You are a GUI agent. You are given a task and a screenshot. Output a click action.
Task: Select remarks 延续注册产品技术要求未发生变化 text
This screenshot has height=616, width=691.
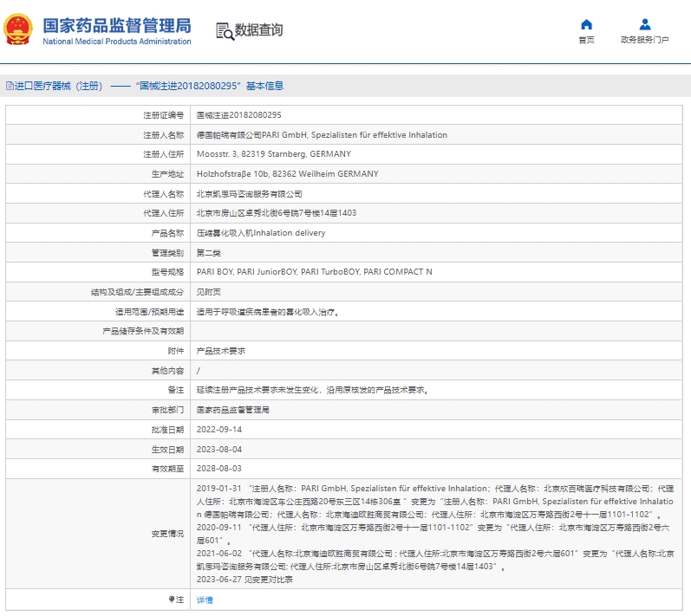tap(313, 390)
